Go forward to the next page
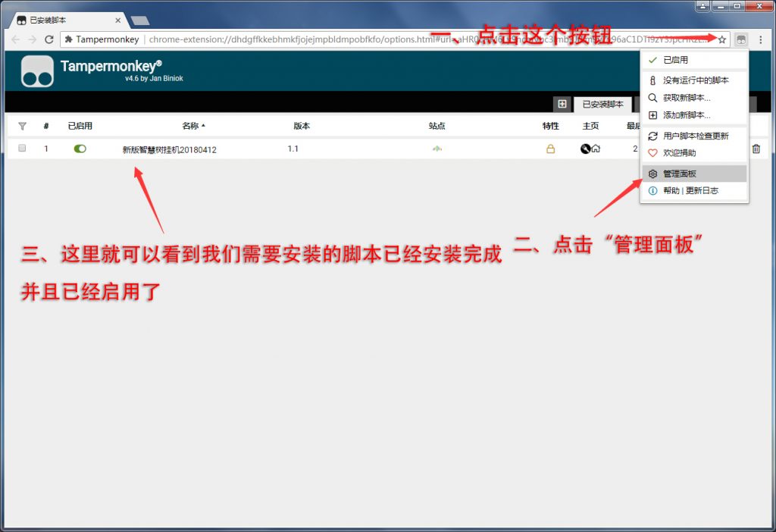 pos(32,39)
